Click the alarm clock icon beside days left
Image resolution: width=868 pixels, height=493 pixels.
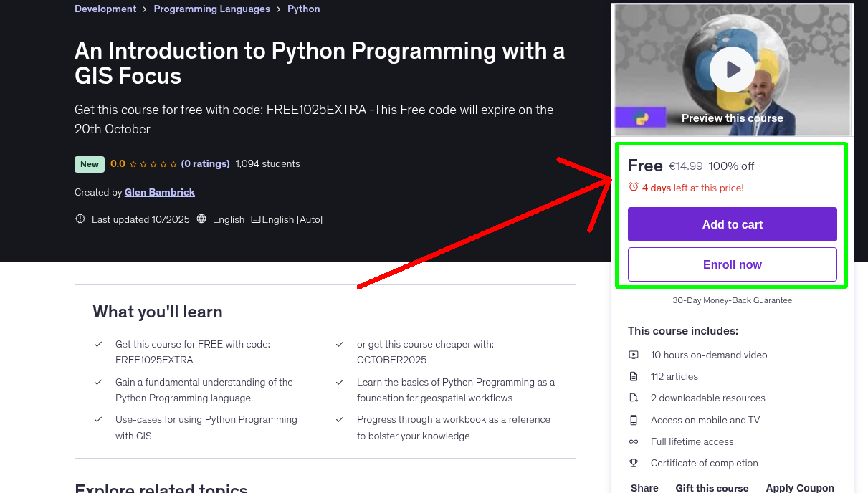tap(633, 187)
